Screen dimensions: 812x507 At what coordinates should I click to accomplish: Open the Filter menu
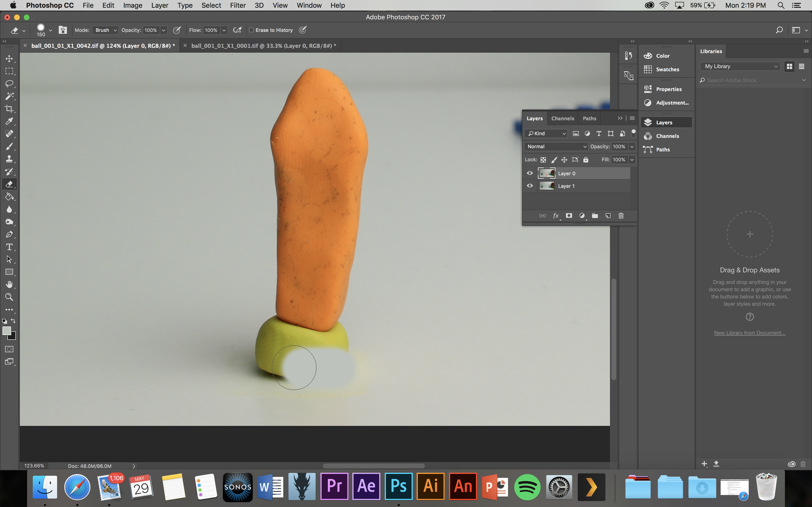click(238, 5)
